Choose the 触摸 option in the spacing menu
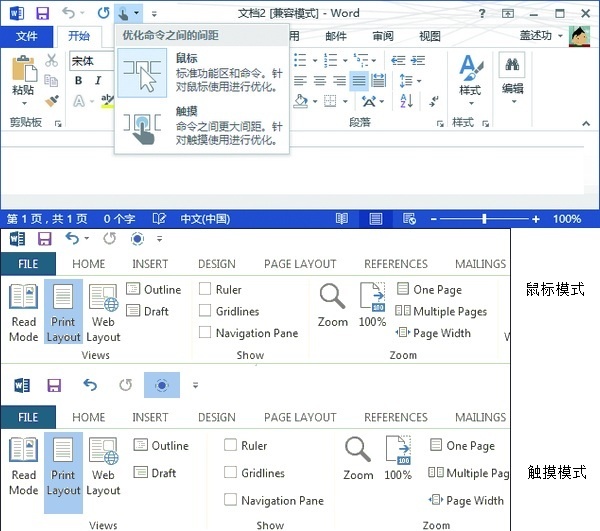Image resolution: width=600 pixels, height=531 pixels. coord(202,125)
